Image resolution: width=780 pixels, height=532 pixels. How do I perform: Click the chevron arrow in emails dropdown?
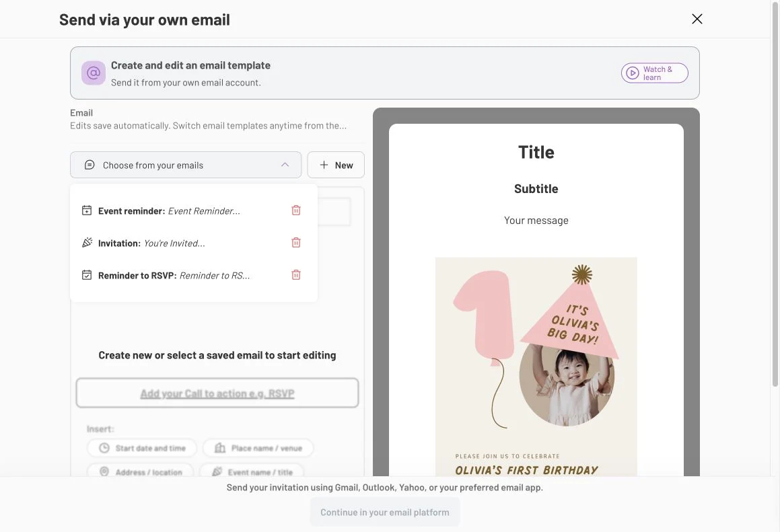click(x=285, y=165)
